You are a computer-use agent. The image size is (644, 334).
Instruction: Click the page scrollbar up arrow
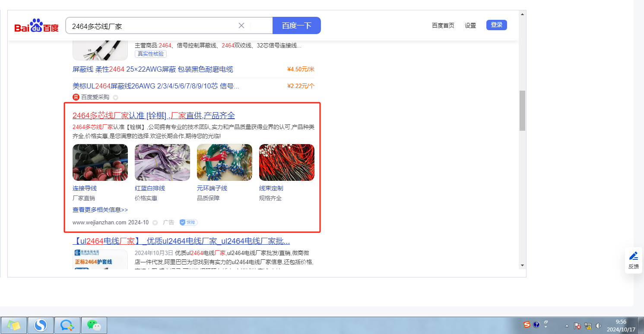tap(522, 14)
